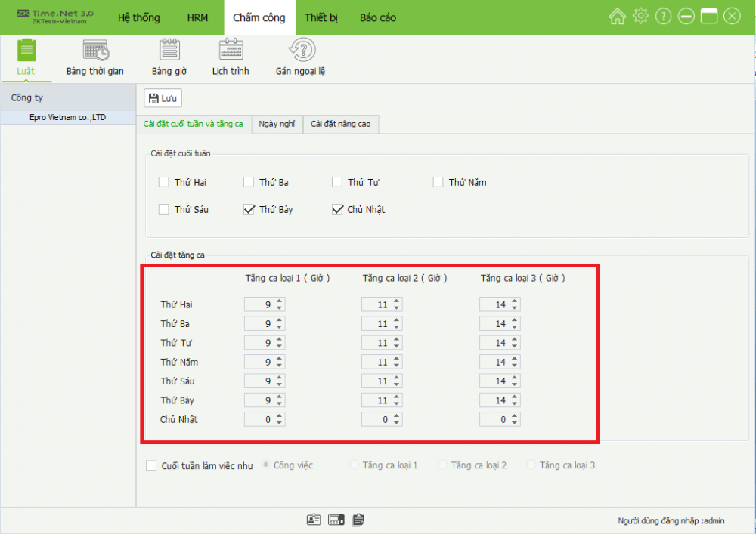The height and width of the screenshot is (534, 756).
Task: Open the Luật rules icon
Action: (x=26, y=51)
